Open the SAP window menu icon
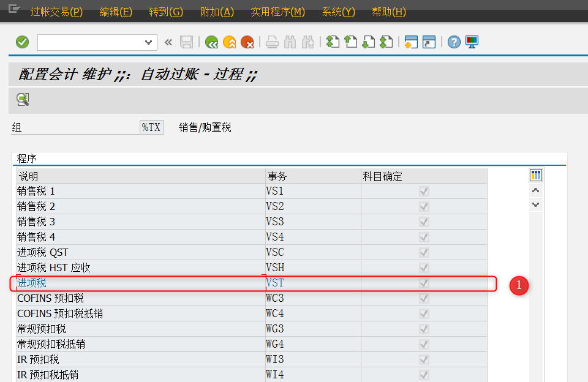This screenshot has height=382, width=588. coord(14,8)
